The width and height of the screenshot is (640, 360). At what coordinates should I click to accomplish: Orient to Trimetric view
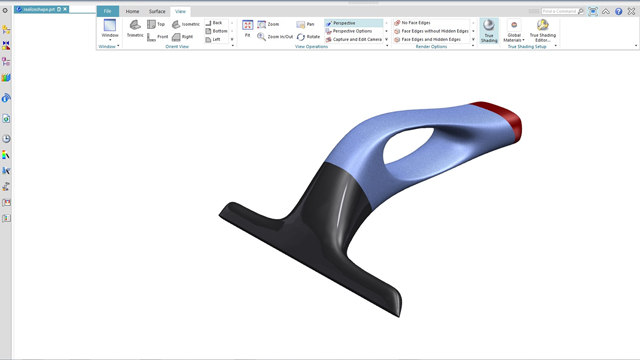point(135,29)
